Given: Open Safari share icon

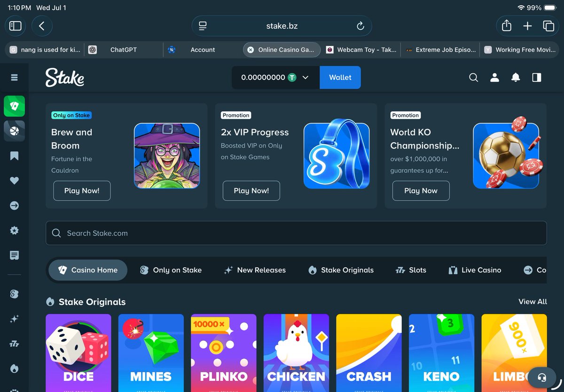Looking at the screenshot, I should (x=507, y=26).
